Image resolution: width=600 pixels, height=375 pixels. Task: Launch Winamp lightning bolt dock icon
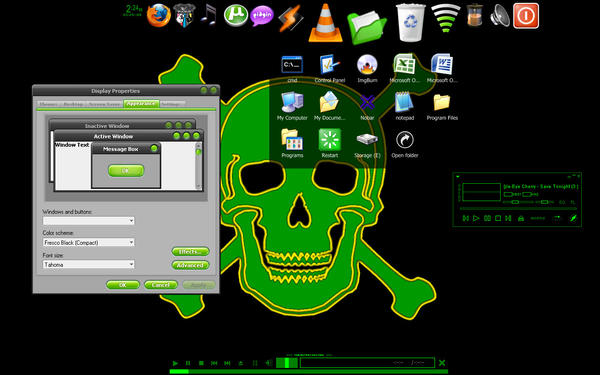[290, 18]
